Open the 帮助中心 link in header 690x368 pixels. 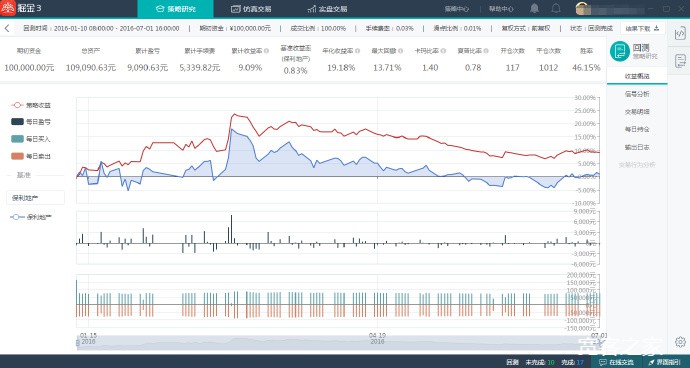(x=501, y=9)
